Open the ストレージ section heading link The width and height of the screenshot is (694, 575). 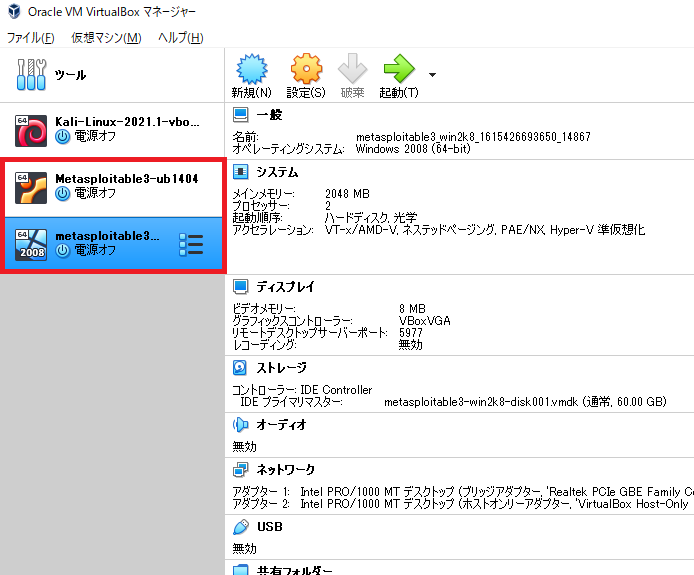[281, 367]
